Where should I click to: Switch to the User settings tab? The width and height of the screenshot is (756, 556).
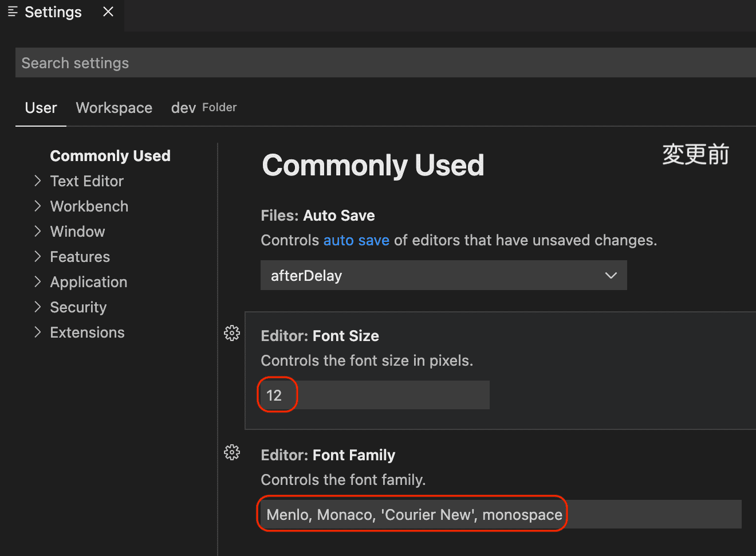click(41, 108)
